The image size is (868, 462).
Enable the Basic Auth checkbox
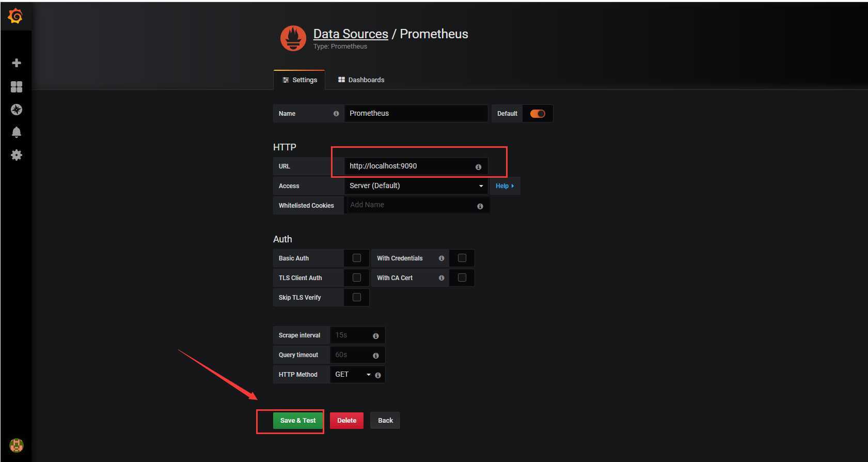357,258
